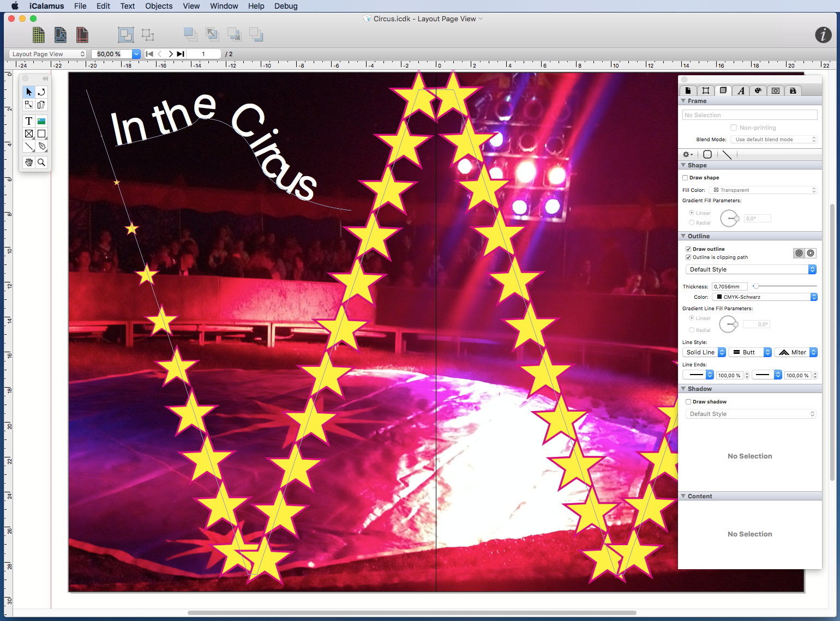Open the Fill Color Transparent dropdown
The width and height of the screenshot is (840, 621).
click(x=764, y=190)
